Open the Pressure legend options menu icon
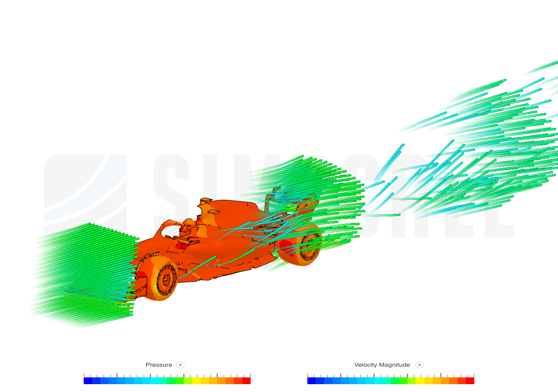This screenshot has width=558, height=392. point(180,365)
